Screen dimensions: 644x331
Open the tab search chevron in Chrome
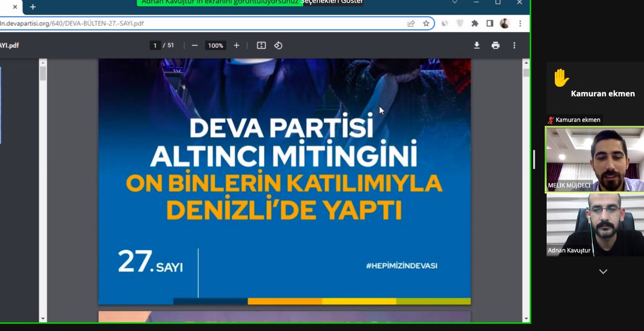click(x=455, y=3)
